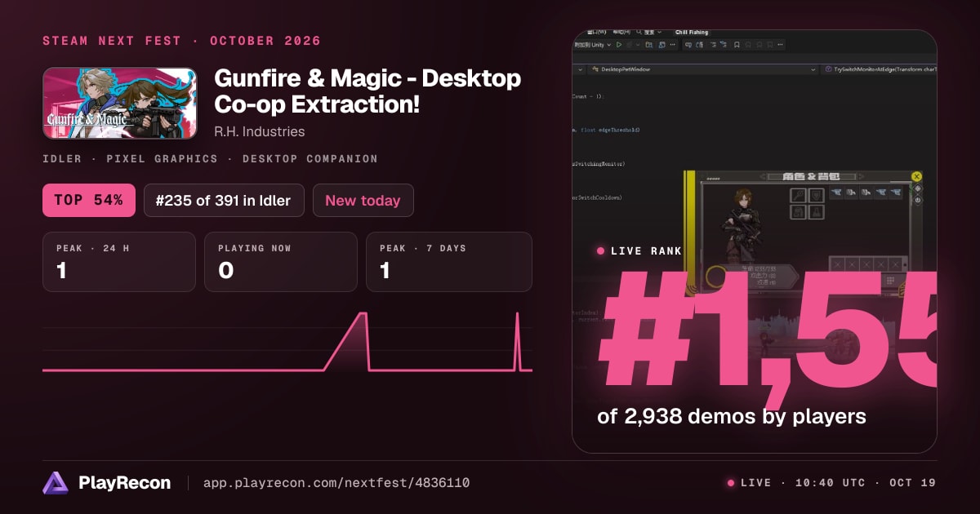Select the Chill Fishing window title
The width and height of the screenshot is (980, 514).
coord(692,33)
